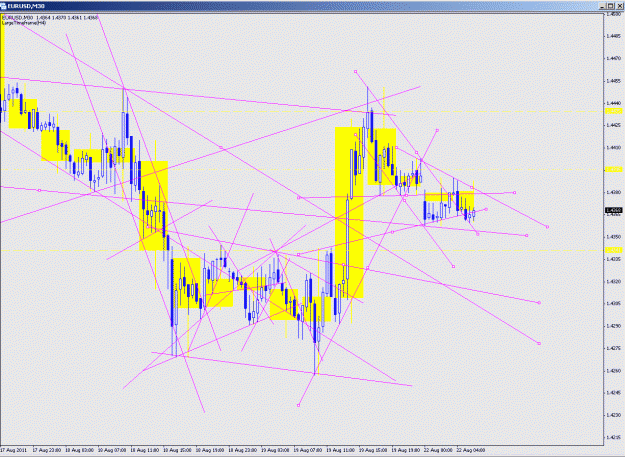Click the 1.4440 price axis label
Viewport: 625px width, 457px height.
click(614, 103)
